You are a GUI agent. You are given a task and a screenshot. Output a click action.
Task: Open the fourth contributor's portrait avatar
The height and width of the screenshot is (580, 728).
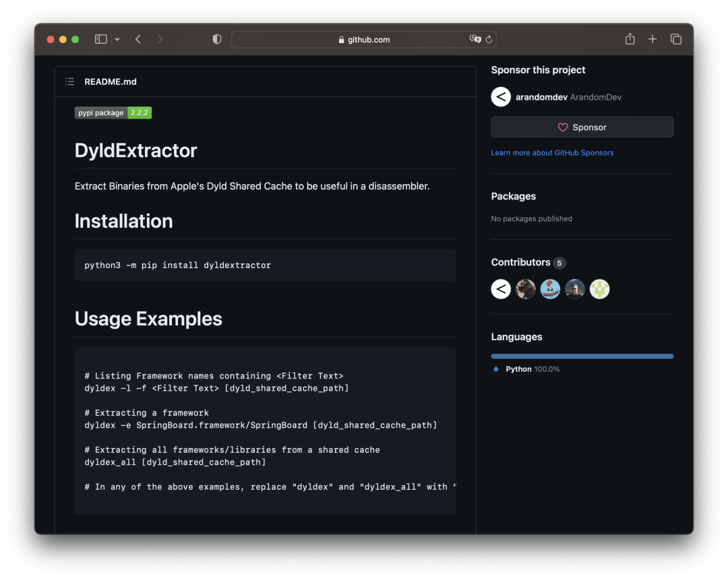point(575,289)
